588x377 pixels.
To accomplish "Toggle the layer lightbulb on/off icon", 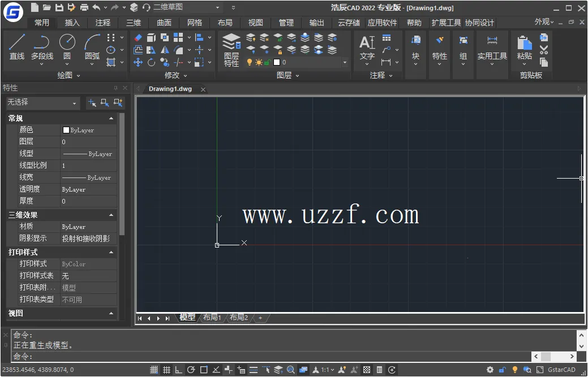I will pos(249,62).
